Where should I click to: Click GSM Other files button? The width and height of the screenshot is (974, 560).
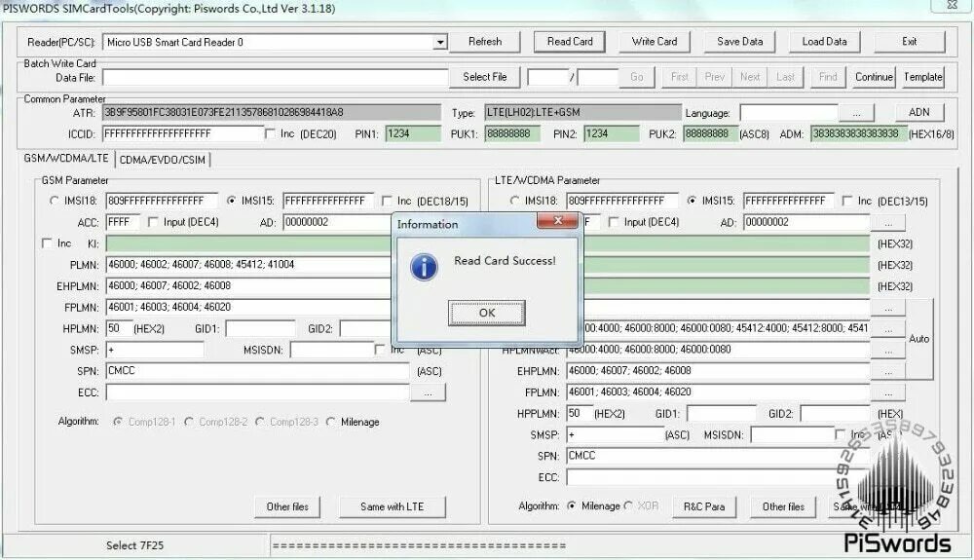click(287, 506)
